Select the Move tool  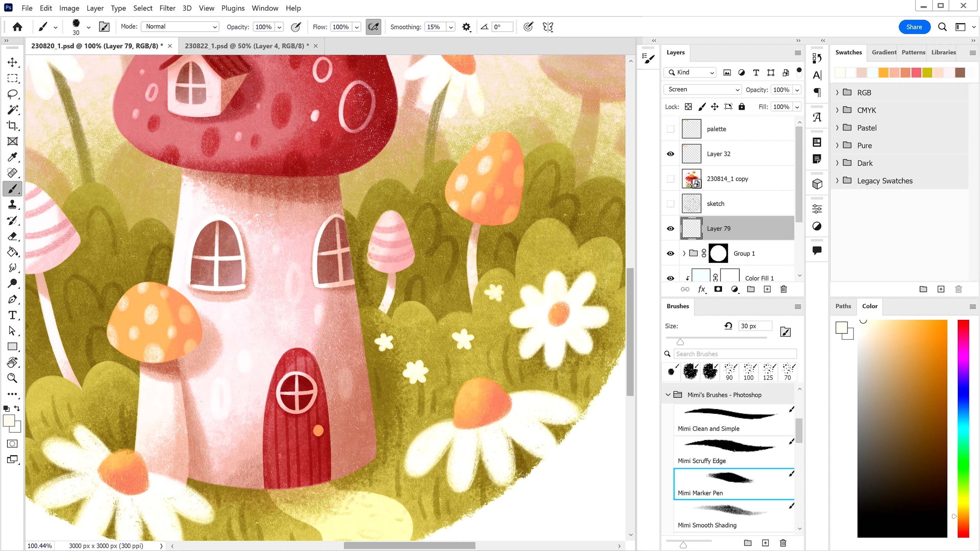pyautogui.click(x=13, y=62)
